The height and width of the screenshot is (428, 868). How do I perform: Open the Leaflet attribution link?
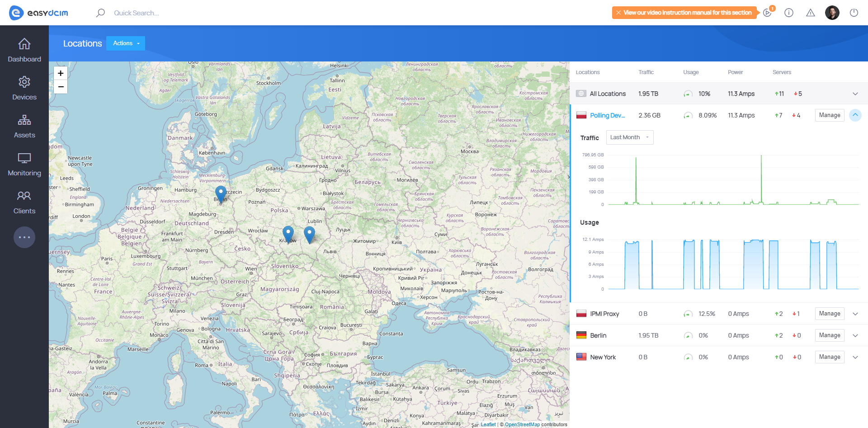(x=488, y=424)
